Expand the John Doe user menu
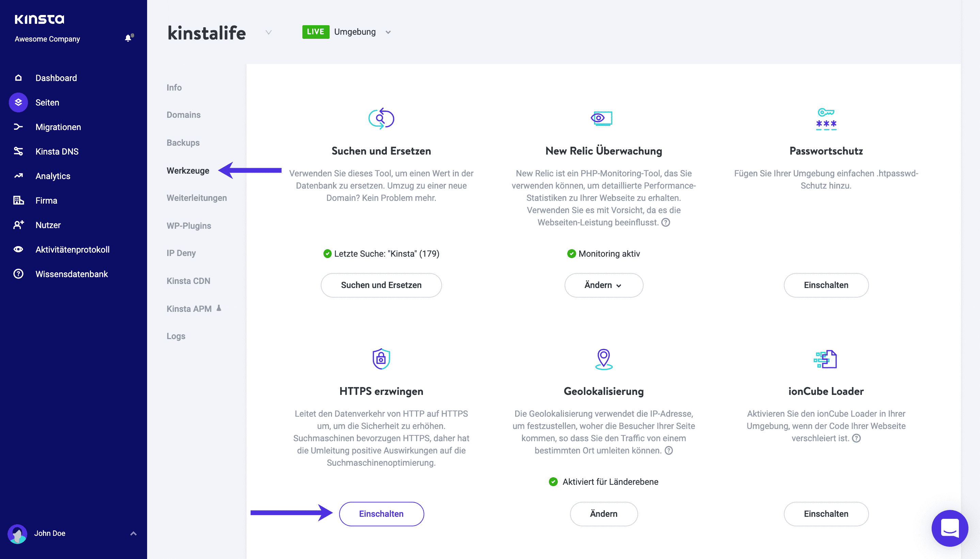The height and width of the screenshot is (559, 980). point(133,533)
